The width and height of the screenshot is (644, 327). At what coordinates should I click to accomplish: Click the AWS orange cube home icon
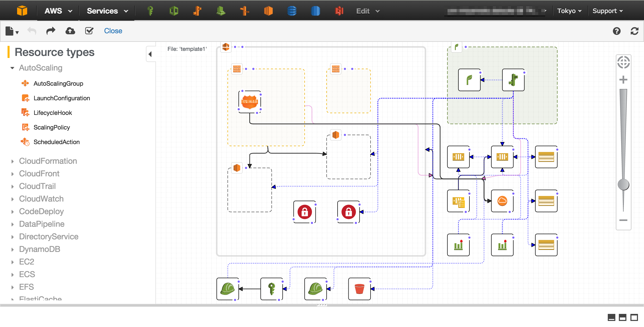22,11
